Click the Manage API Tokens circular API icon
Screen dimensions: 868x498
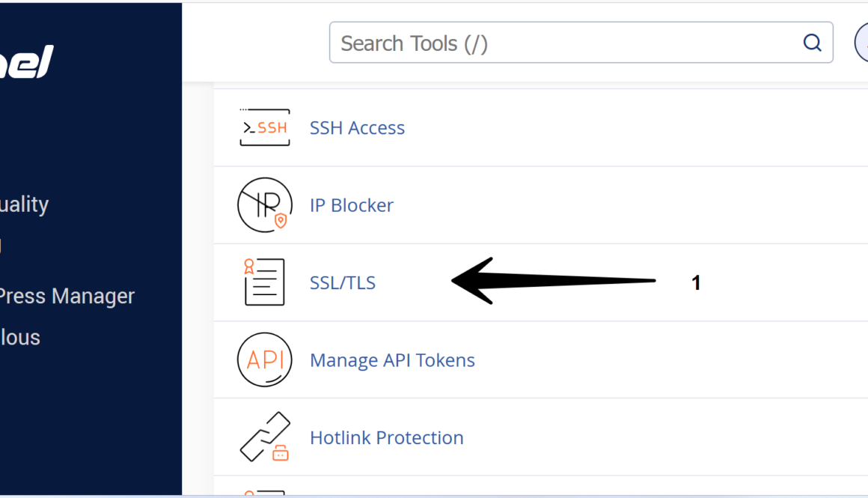[x=264, y=359]
